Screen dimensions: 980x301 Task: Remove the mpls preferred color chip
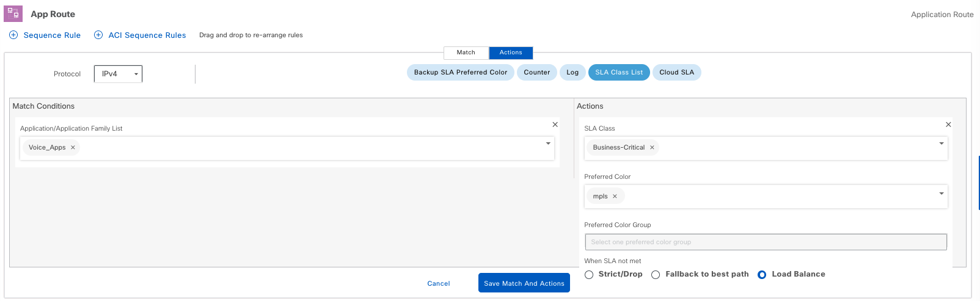click(615, 196)
